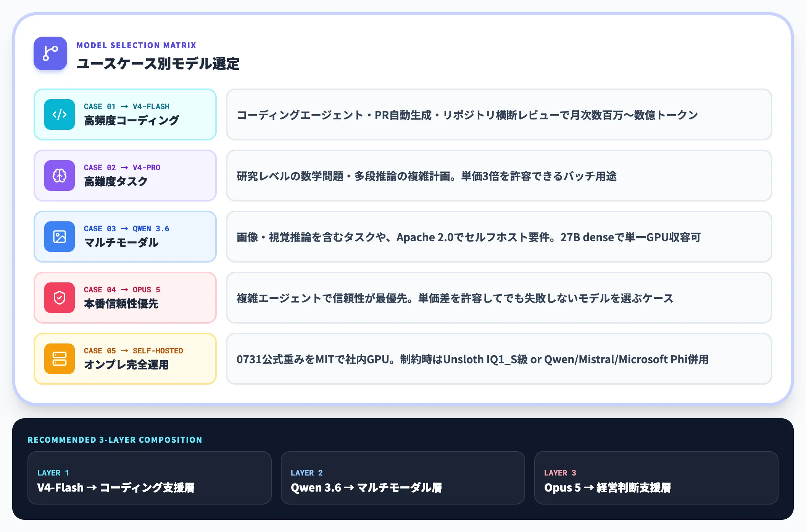Open the LAYER 1 V4-Flash card
This screenshot has height=532, width=806.
coord(150,478)
